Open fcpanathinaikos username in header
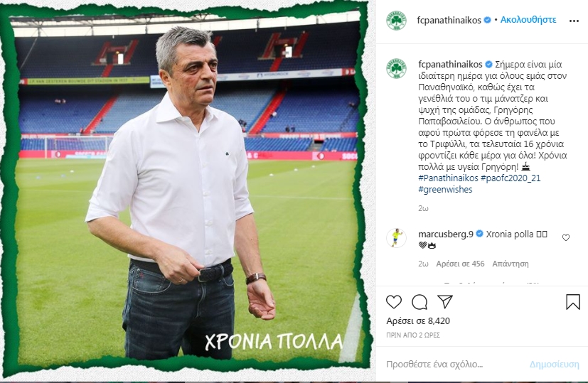Screen dimensions: 588x383 [x=449, y=20]
